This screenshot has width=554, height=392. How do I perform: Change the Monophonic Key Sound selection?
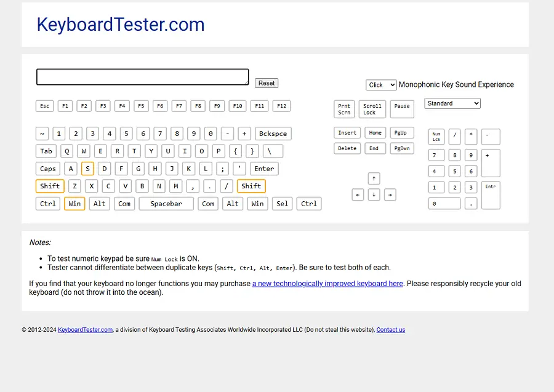[381, 84]
